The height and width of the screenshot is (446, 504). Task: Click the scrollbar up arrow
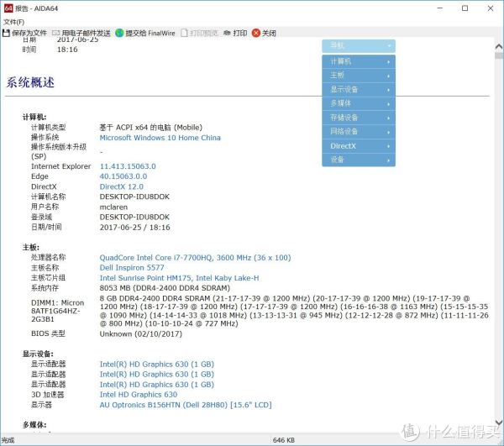coord(499,46)
